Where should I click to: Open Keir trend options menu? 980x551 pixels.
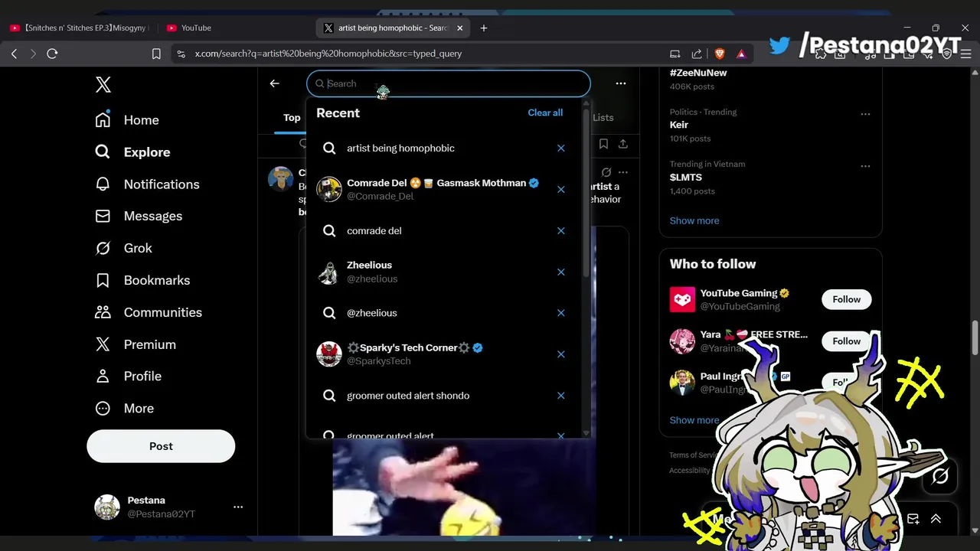click(865, 114)
